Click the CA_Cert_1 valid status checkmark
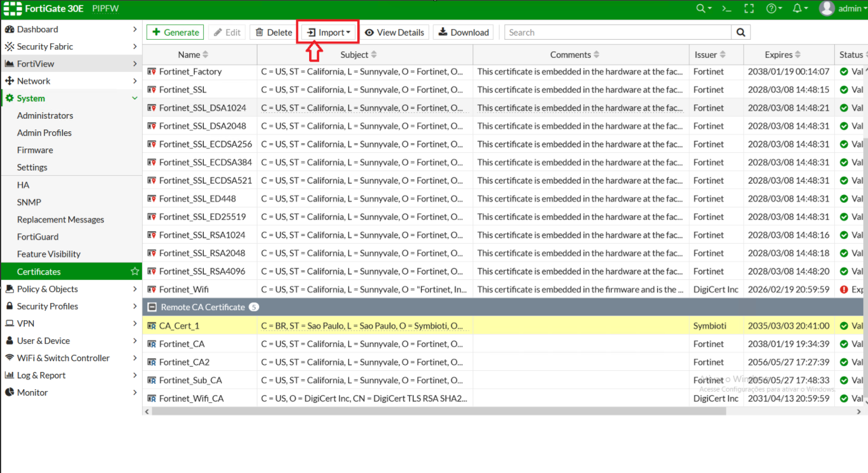868x473 pixels. coord(844,326)
